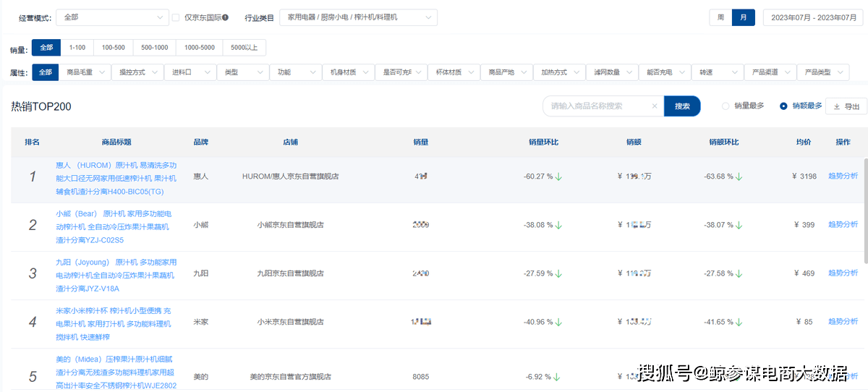Expand the 类型 attribute dropdown
Viewport: 868px width, 392px height.
point(244,72)
